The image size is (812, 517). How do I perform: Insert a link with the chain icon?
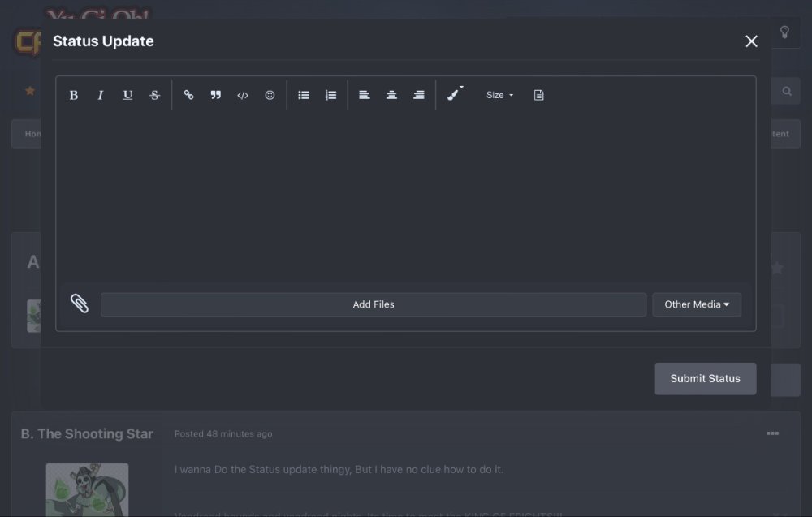pos(188,95)
